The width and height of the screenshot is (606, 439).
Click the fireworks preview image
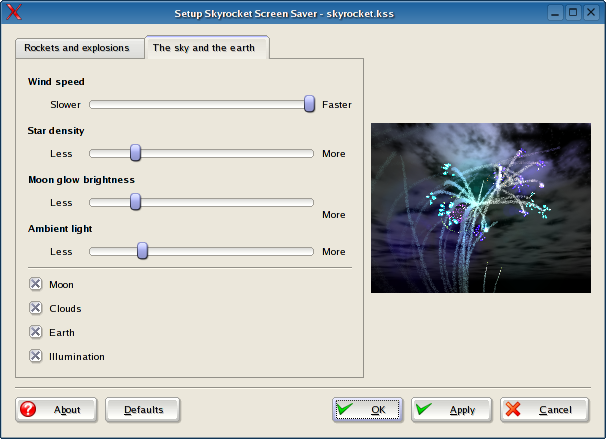click(481, 208)
